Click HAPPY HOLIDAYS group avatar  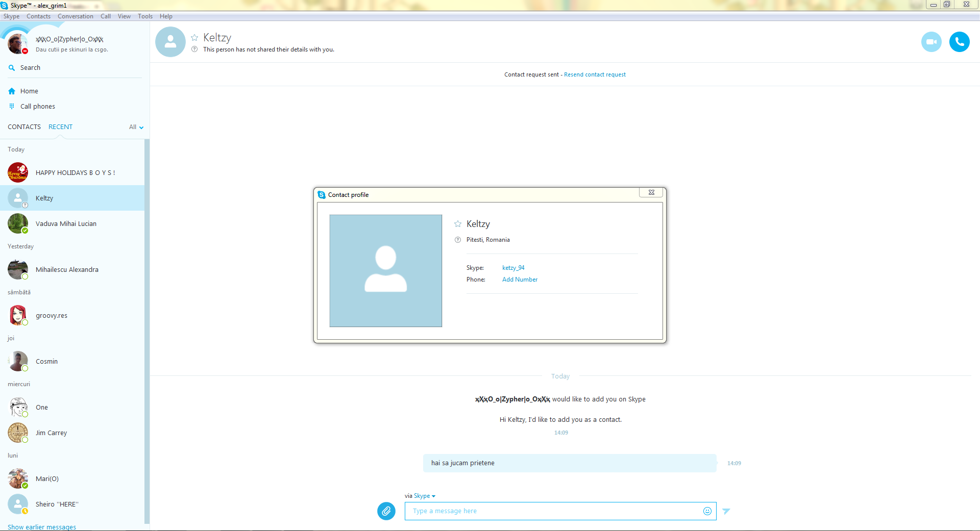[x=18, y=172]
